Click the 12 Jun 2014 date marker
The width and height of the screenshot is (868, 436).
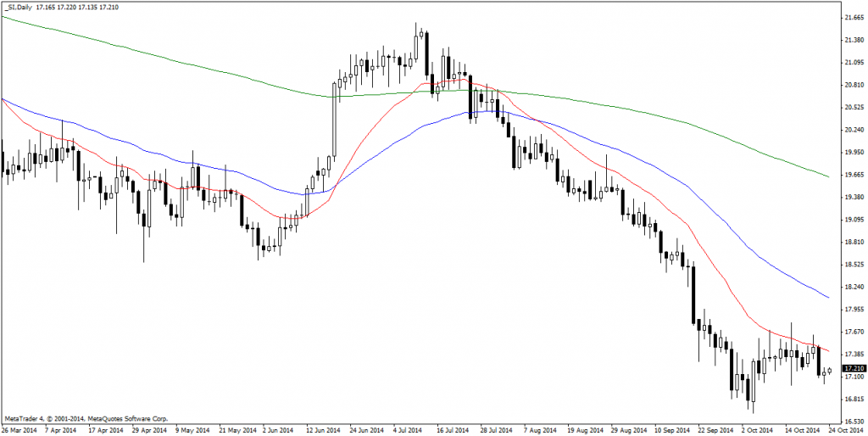(x=323, y=430)
